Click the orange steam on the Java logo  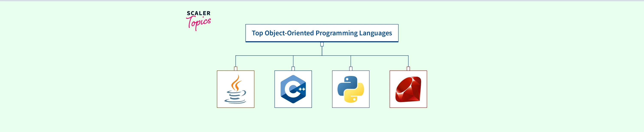(x=236, y=83)
